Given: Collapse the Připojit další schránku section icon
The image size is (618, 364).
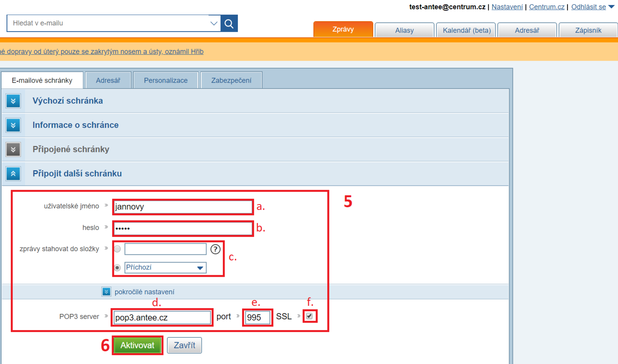Looking at the screenshot, I should [x=13, y=174].
